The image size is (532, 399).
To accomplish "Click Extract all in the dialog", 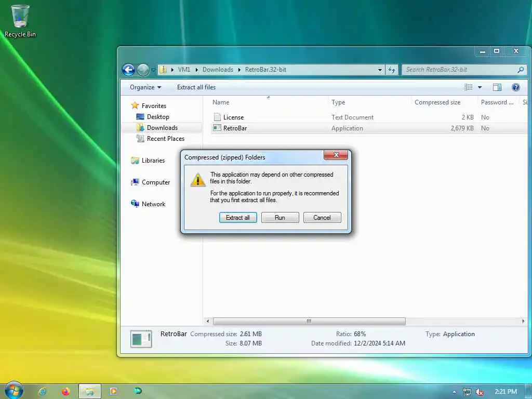I will pyautogui.click(x=238, y=218).
